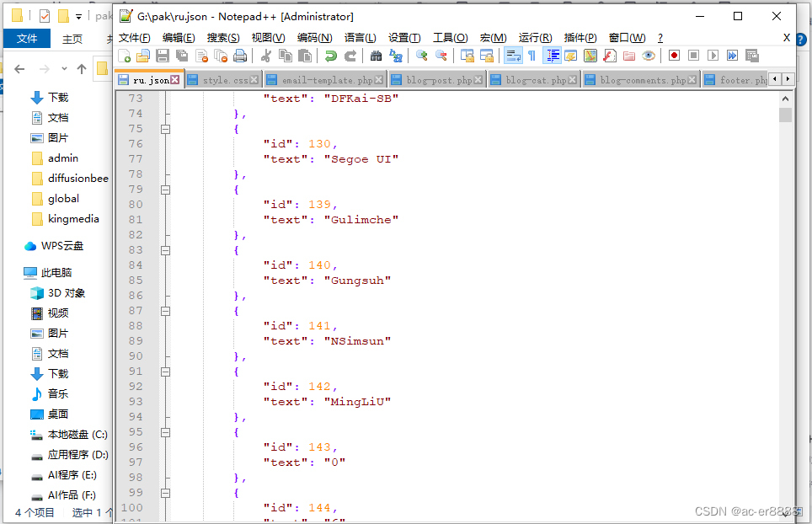
Task: Open Explorer's recent locations dropdown arrow
Action: (x=64, y=68)
